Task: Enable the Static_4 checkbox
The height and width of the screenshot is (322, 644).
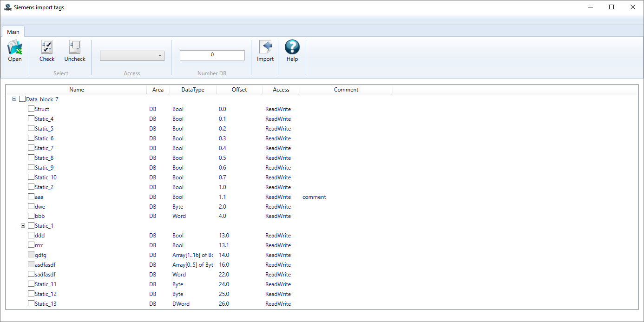Action: point(31,118)
